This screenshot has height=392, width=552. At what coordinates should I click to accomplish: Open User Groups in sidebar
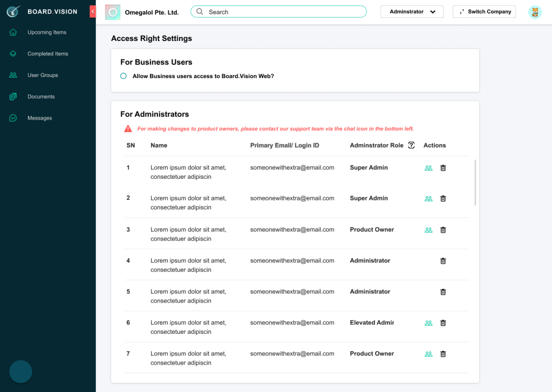[43, 75]
